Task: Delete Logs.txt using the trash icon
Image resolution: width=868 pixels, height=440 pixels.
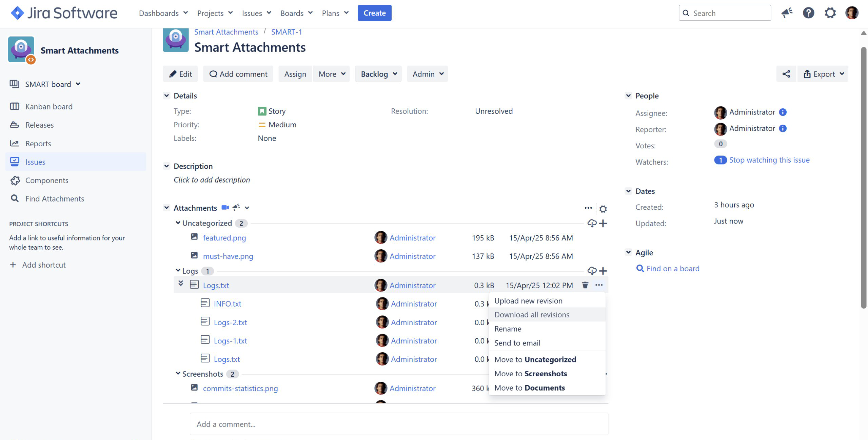Action: click(x=585, y=285)
